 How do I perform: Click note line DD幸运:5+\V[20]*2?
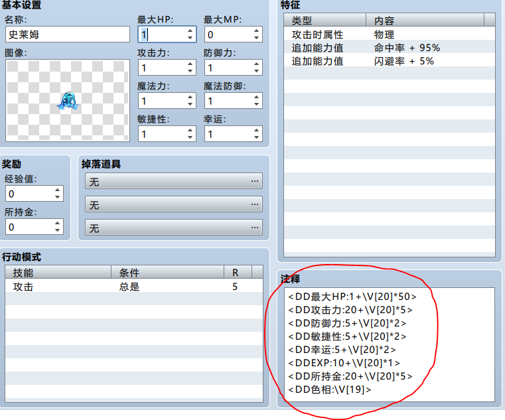click(342, 350)
